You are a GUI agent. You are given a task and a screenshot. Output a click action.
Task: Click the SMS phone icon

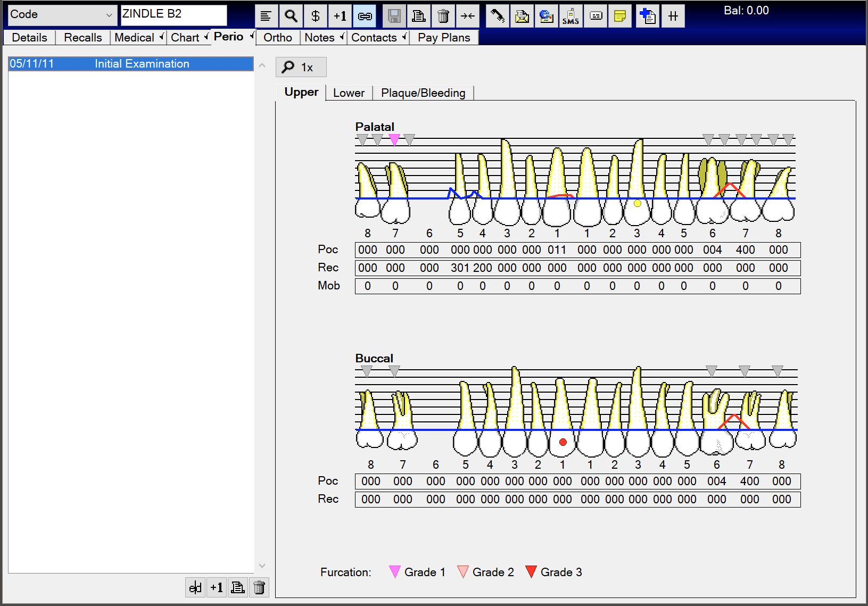pos(571,16)
